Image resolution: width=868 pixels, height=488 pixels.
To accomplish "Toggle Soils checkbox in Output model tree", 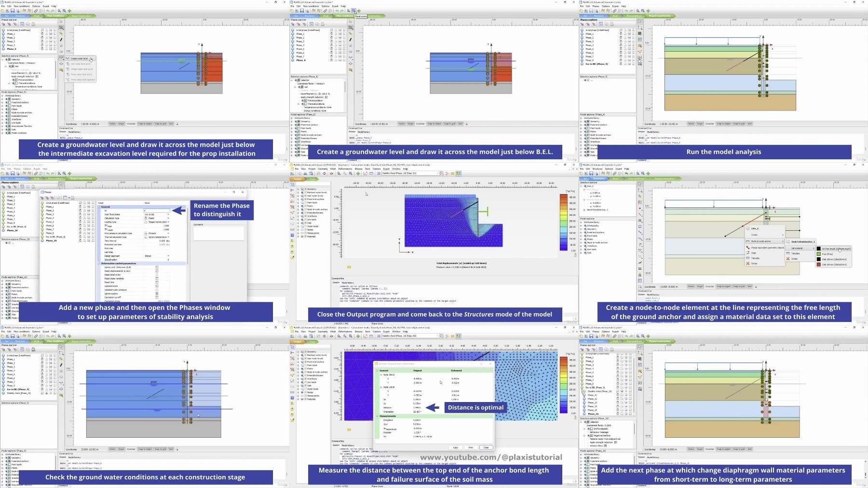I will [x=306, y=223].
